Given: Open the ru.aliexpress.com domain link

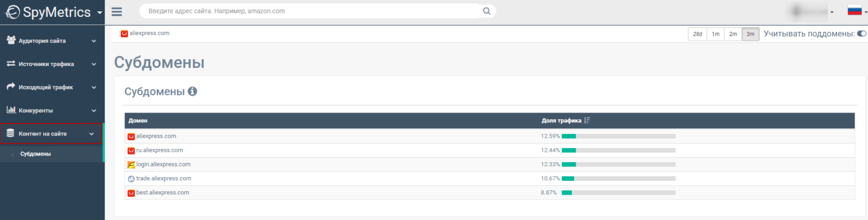Looking at the screenshot, I should (x=159, y=150).
